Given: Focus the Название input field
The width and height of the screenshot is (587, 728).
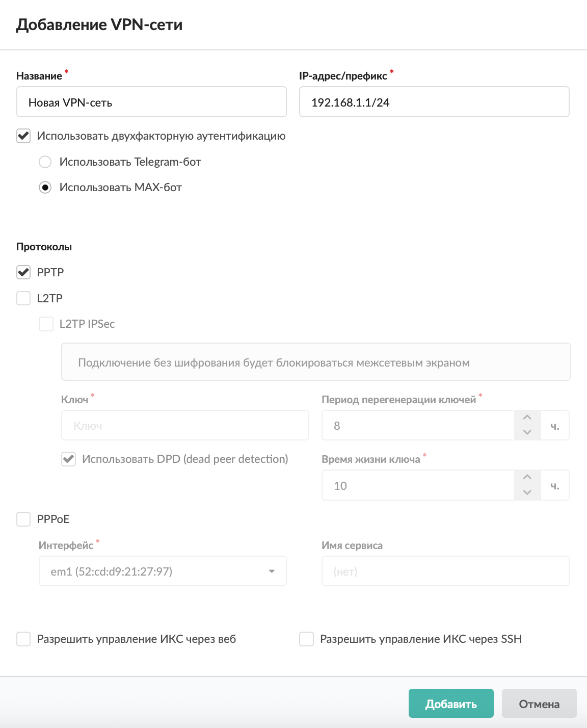Looking at the screenshot, I should tap(151, 102).
